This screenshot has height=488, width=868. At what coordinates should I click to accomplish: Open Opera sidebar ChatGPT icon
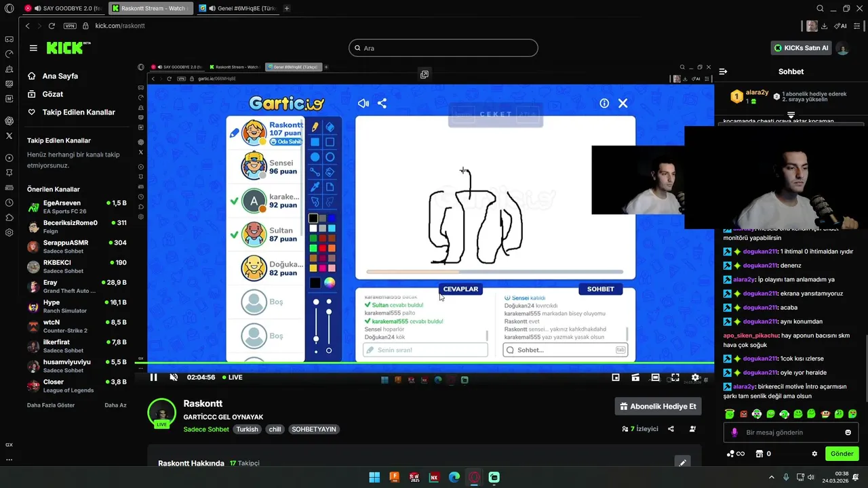tap(9, 121)
